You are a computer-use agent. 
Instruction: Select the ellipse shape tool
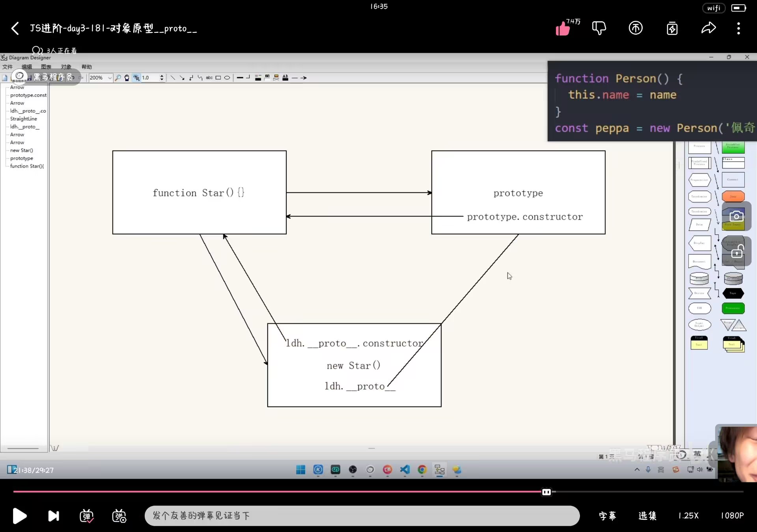(x=227, y=78)
